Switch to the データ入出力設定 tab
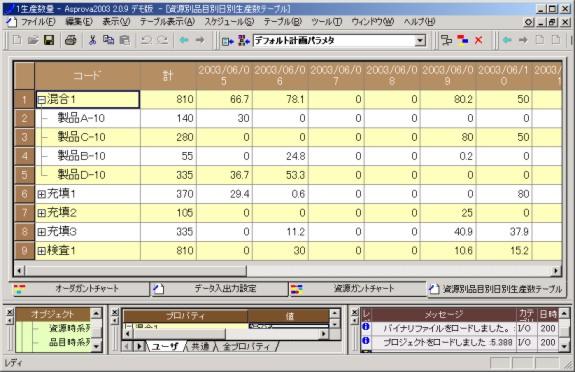The width and height of the screenshot is (575, 372). pyautogui.click(x=219, y=289)
